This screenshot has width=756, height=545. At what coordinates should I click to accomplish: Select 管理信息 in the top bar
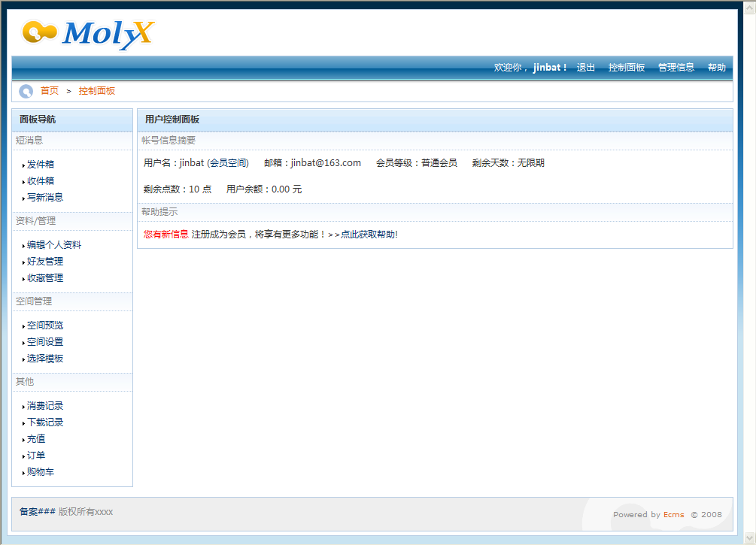click(x=676, y=68)
